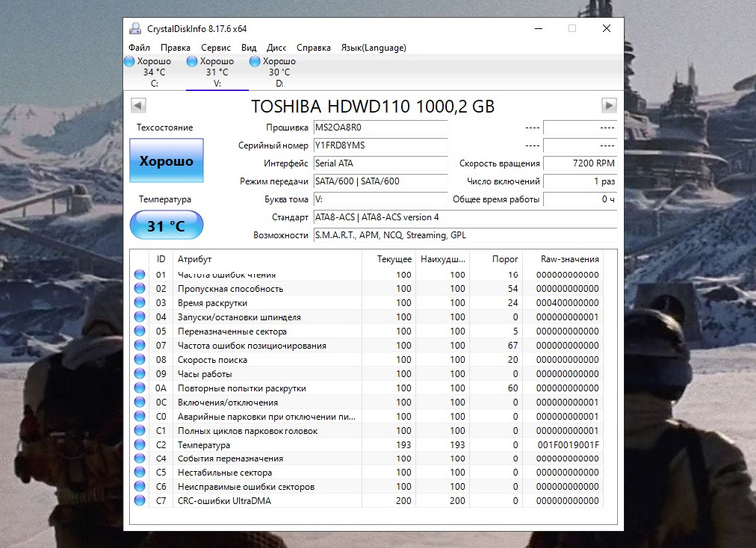Click the CrystalDiskInfo app icon in title bar
The width and height of the screenshot is (756, 548).
point(135,28)
